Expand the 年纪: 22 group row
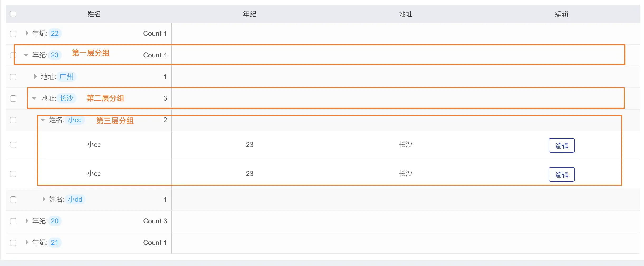Viewport: 644px width, 266px height. (27, 33)
